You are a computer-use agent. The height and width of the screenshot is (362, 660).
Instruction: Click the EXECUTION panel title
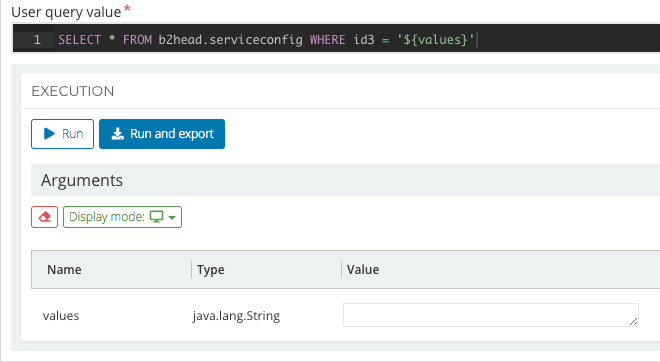coord(73,91)
